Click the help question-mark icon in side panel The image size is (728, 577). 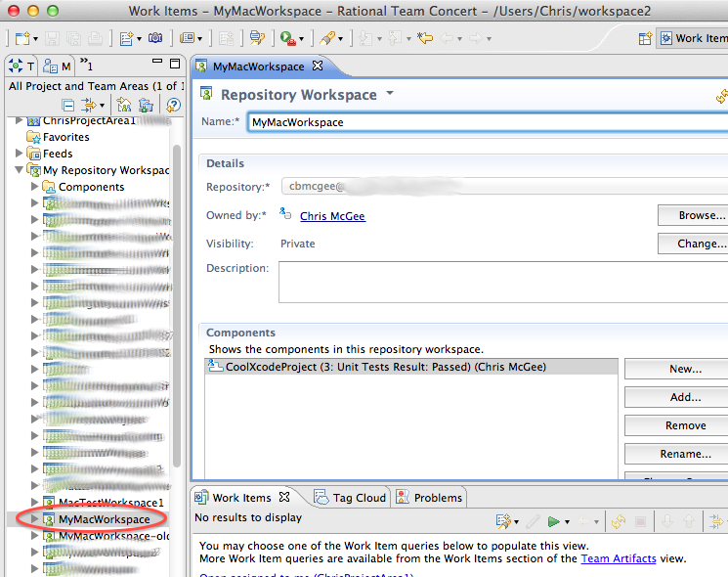pyautogui.click(x=173, y=105)
